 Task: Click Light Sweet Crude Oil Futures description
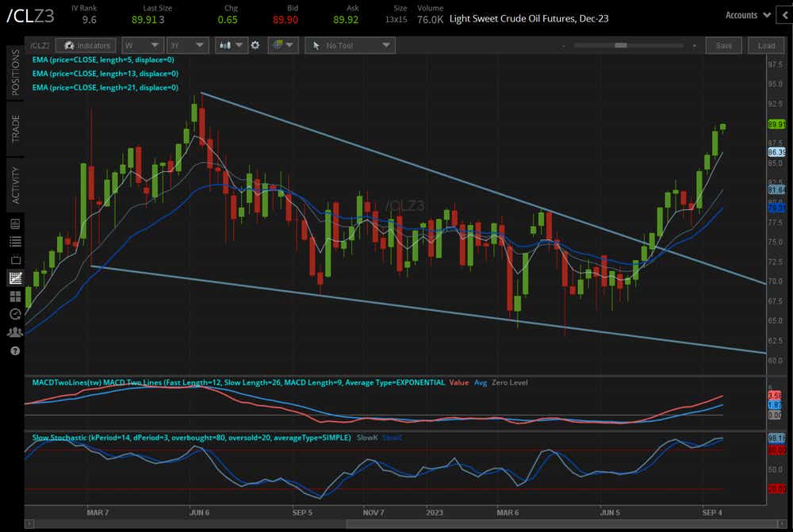pos(529,19)
